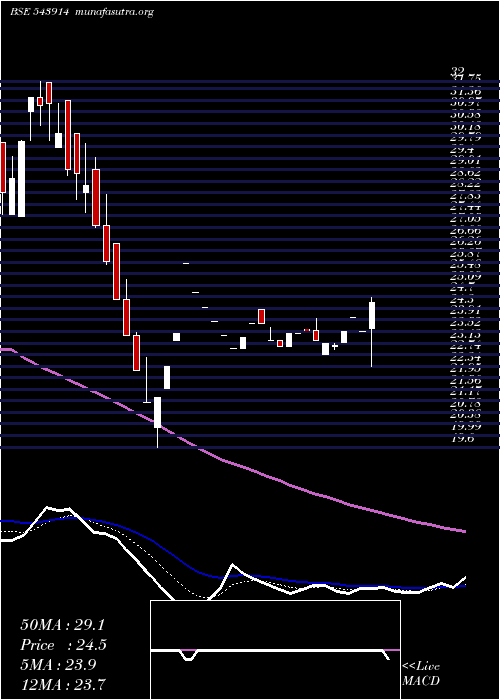This screenshot has width=500, height=700.
Task: Click the '32' top price label
Action: 457,71
